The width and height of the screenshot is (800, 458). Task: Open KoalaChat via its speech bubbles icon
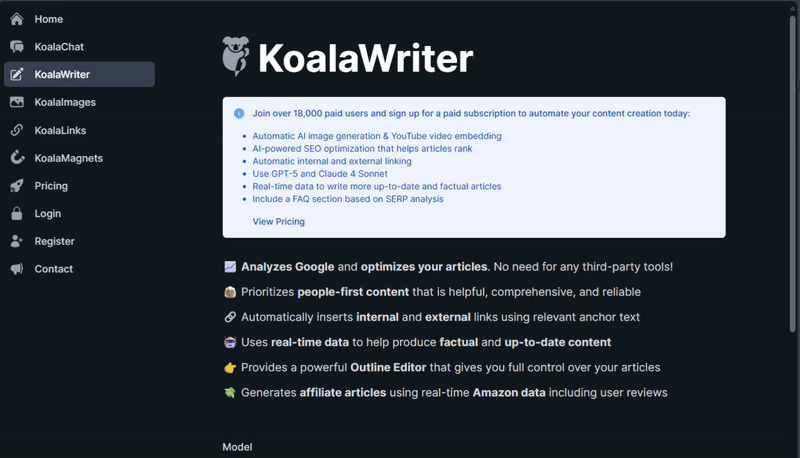pos(16,47)
